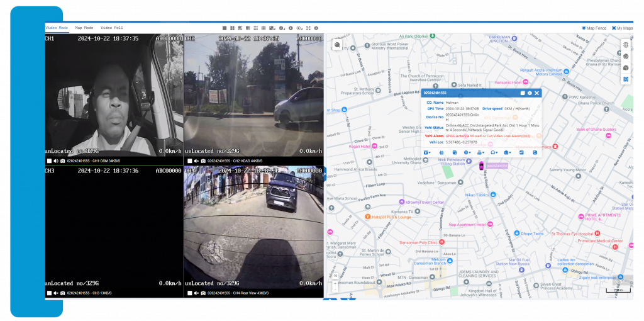644x321 pixels.
Task: Enable the Map Fence option
Action: coord(584,28)
